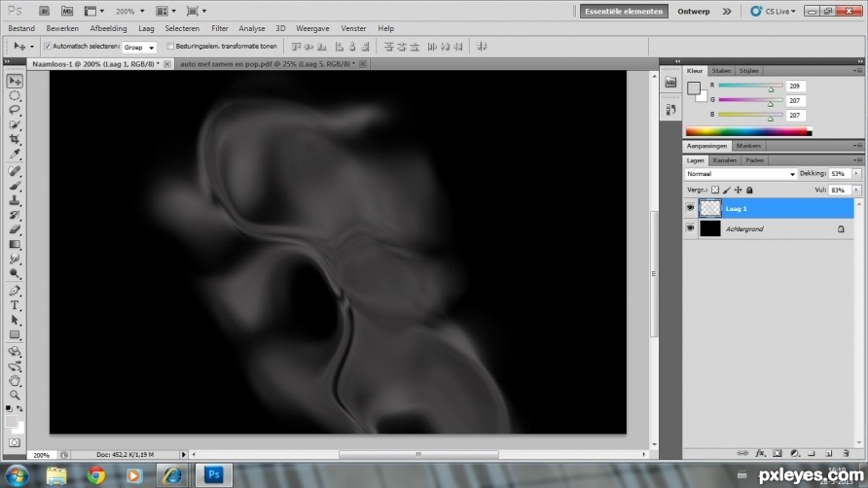Switch to auto met ramen en pop.pdf tab
The width and height of the screenshot is (868, 488).
click(268, 64)
